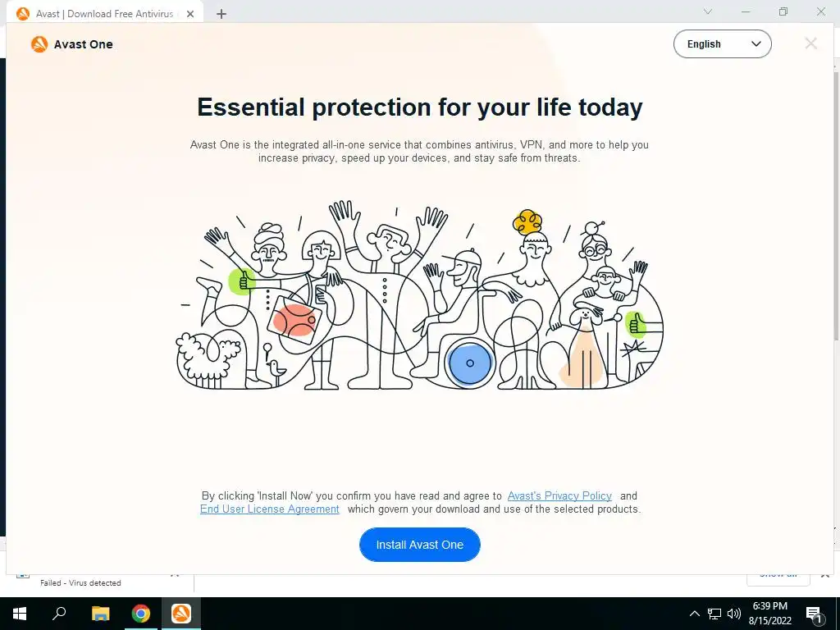Open the Windows Start menu

(20, 614)
